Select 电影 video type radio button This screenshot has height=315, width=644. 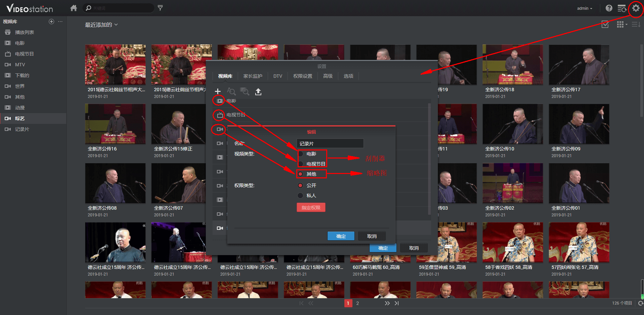[x=301, y=154]
